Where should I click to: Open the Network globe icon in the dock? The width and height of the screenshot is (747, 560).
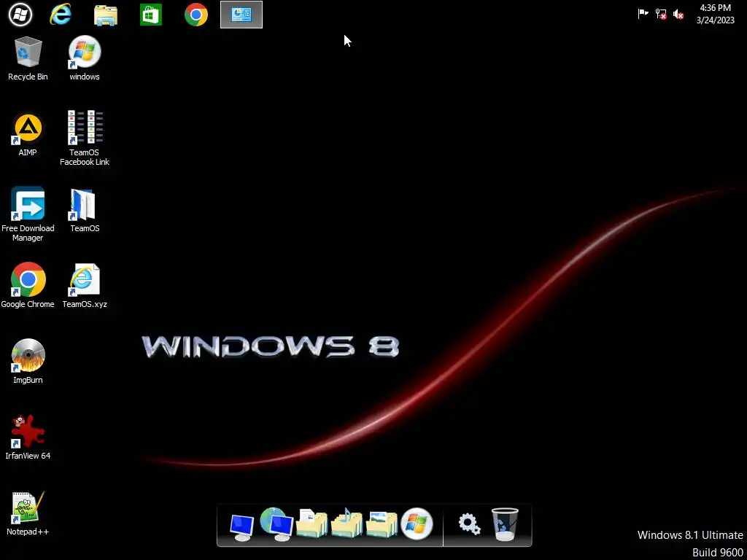click(x=276, y=524)
